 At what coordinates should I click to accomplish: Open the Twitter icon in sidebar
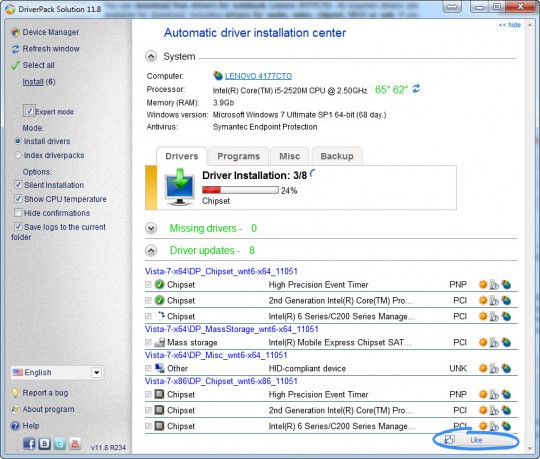[x=60, y=443]
